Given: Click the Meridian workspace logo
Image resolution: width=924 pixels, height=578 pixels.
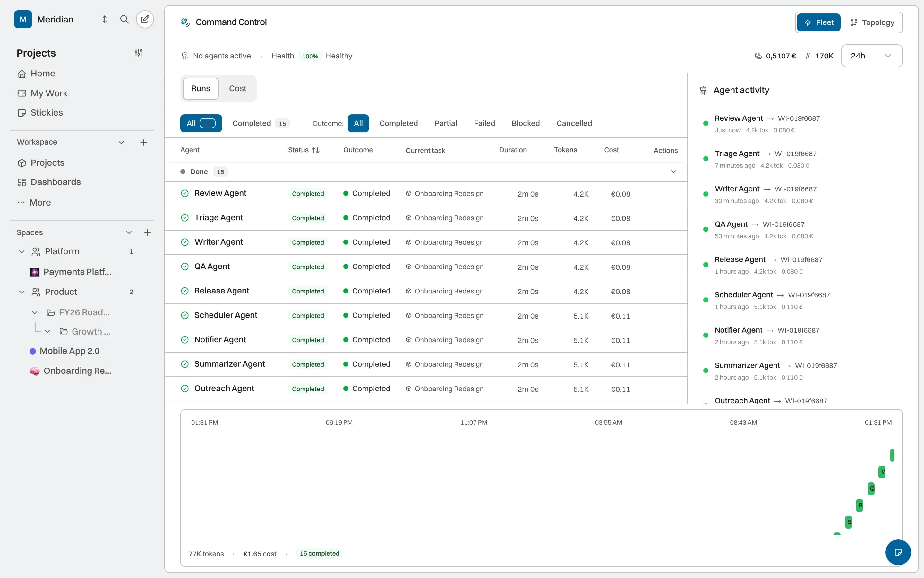Looking at the screenshot, I should click(x=23, y=19).
